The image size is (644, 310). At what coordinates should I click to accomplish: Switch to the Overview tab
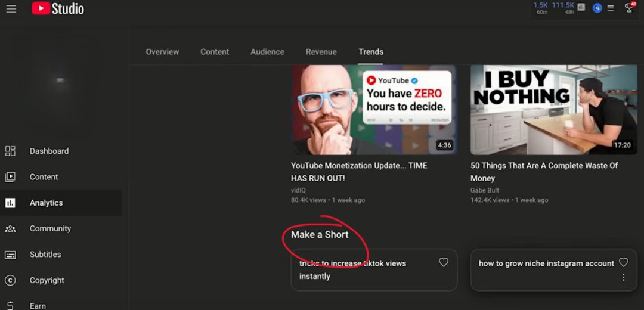pyautogui.click(x=162, y=52)
